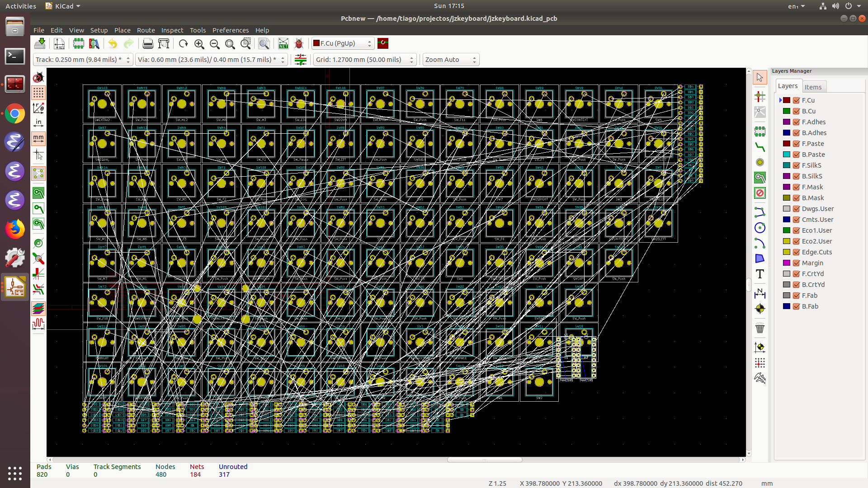The height and width of the screenshot is (488, 868).
Task: Run design rules check bug icon
Action: pyautogui.click(x=299, y=44)
